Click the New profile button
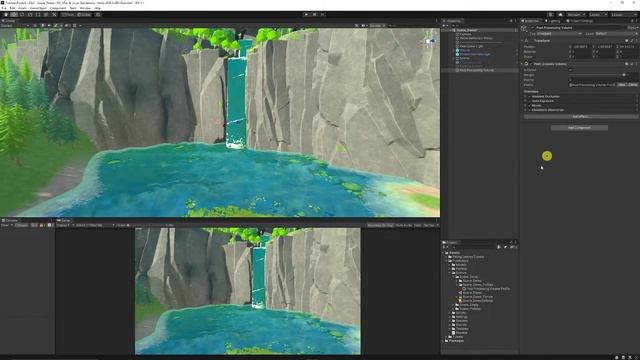The image size is (640, 360). [622, 85]
